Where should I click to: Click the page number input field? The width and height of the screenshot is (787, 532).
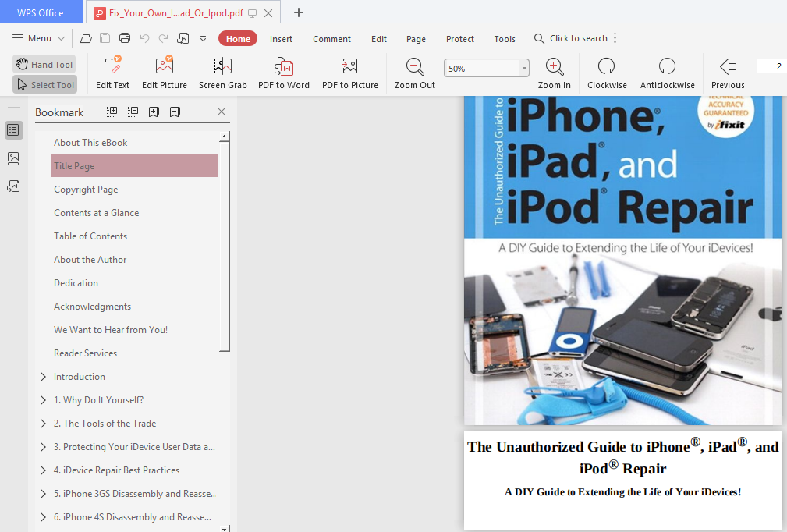coord(771,66)
